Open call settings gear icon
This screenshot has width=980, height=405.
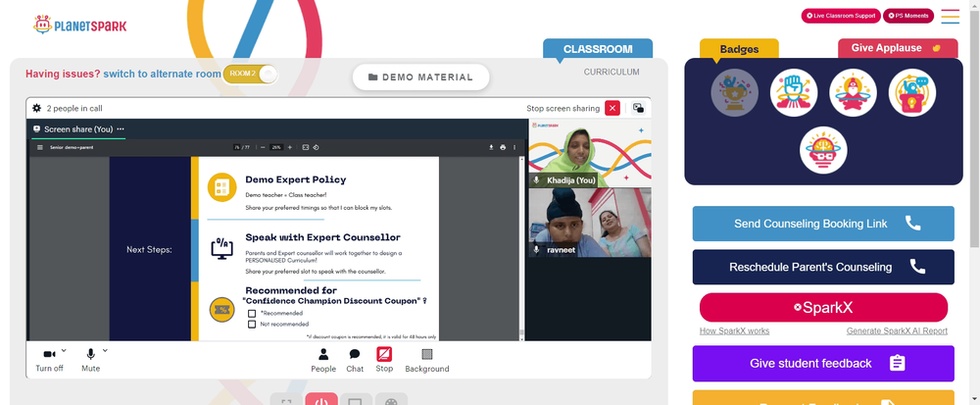coord(37,108)
